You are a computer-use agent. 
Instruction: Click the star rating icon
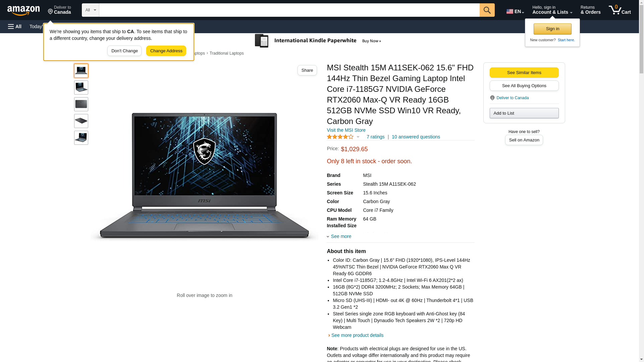[x=340, y=137]
